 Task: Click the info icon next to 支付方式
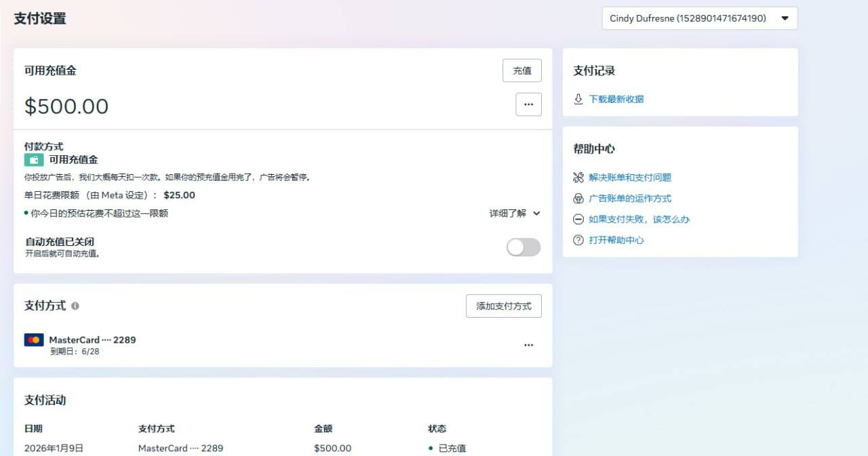pos(75,306)
